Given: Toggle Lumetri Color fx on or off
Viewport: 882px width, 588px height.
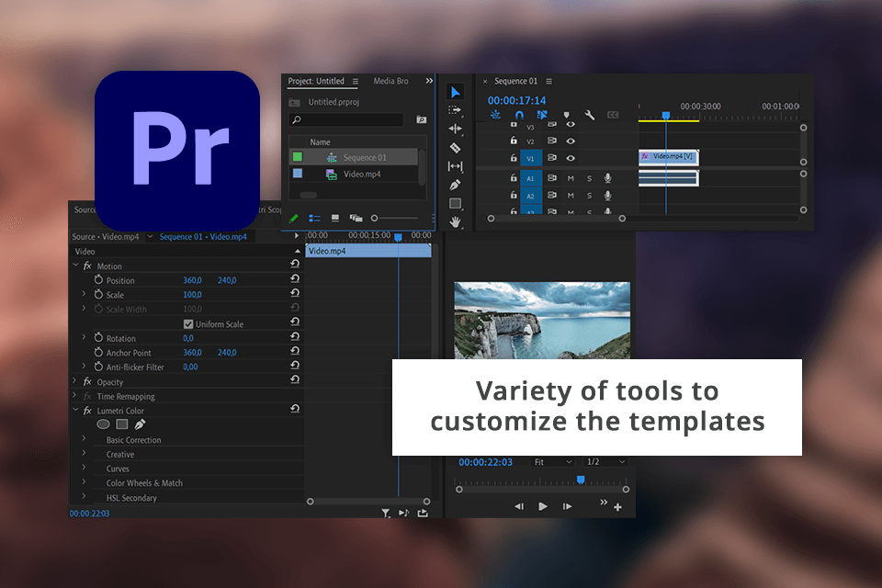Looking at the screenshot, I should click(87, 411).
